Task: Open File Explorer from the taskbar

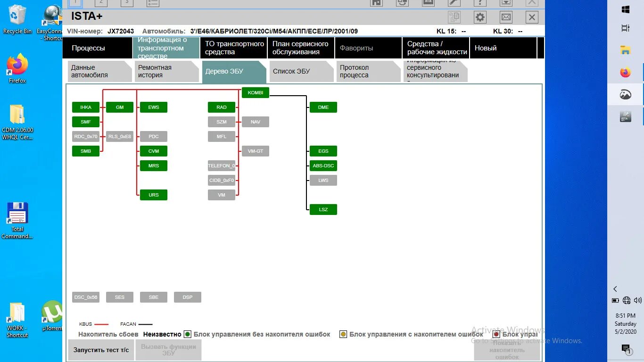Action: [626, 50]
